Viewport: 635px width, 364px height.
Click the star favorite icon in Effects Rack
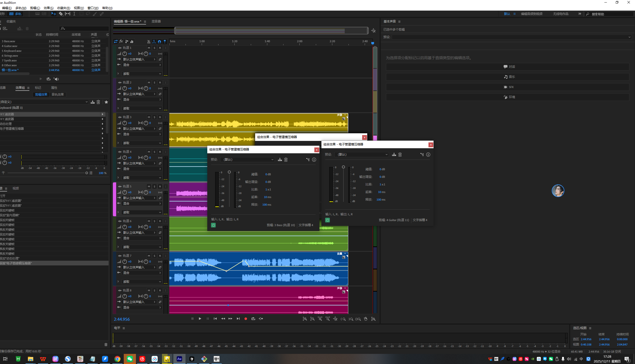pos(106,102)
